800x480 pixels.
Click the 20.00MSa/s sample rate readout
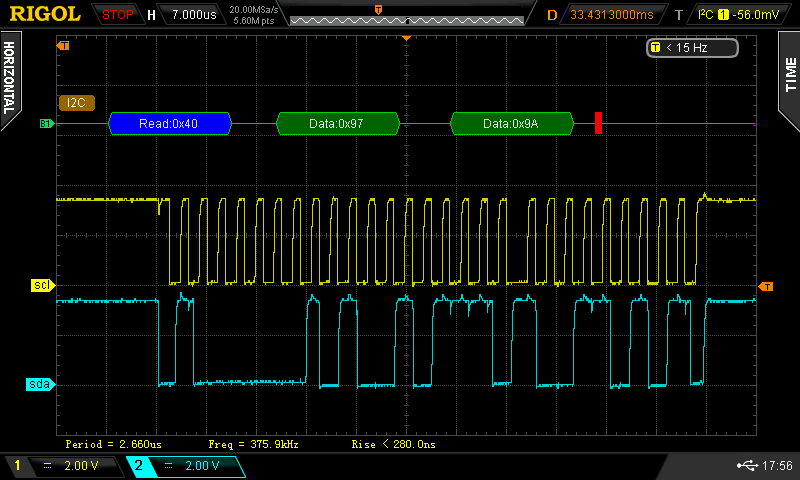tap(254, 10)
